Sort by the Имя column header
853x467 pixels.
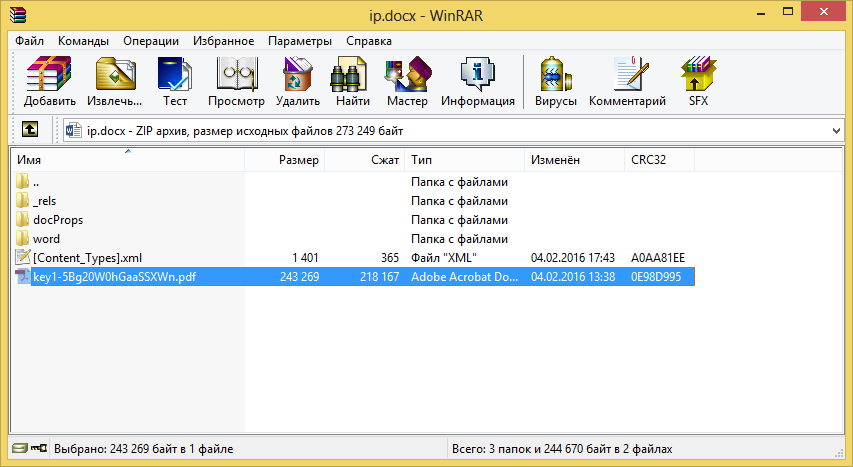127,159
